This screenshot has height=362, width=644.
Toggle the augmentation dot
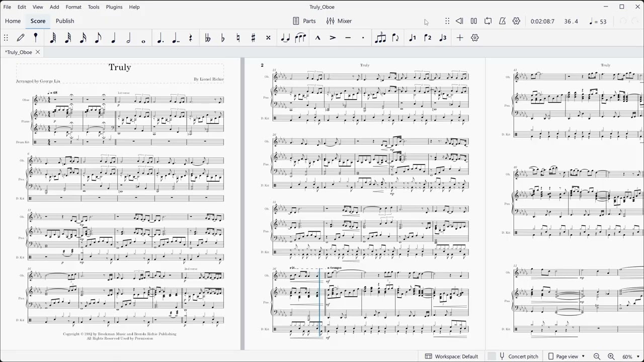pos(160,38)
